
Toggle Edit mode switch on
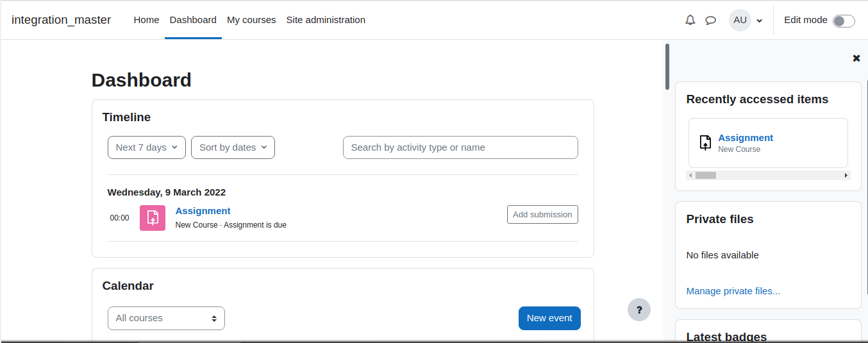[844, 21]
